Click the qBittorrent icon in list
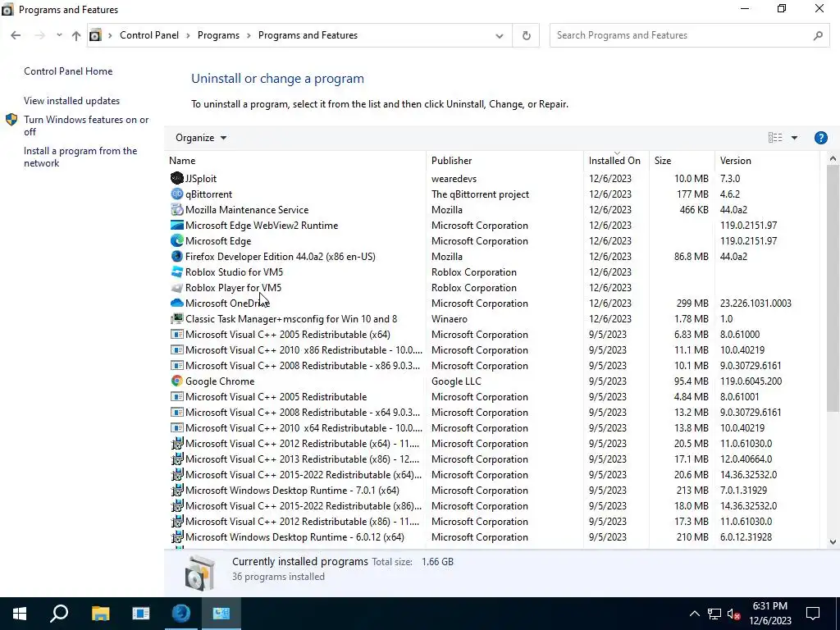The height and width of the screenshot is (630, 840). pyautogui.click(x=177, y=194)
